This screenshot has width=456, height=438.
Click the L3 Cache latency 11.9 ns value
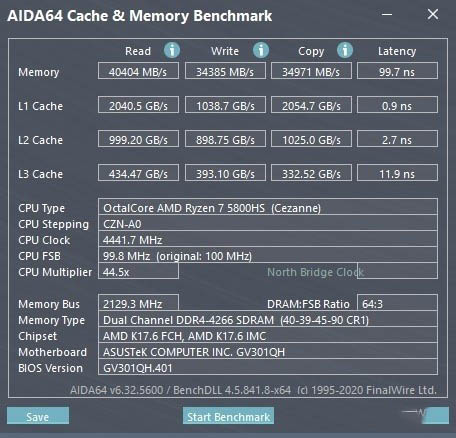pyautogui.click(x=397, y=173)
